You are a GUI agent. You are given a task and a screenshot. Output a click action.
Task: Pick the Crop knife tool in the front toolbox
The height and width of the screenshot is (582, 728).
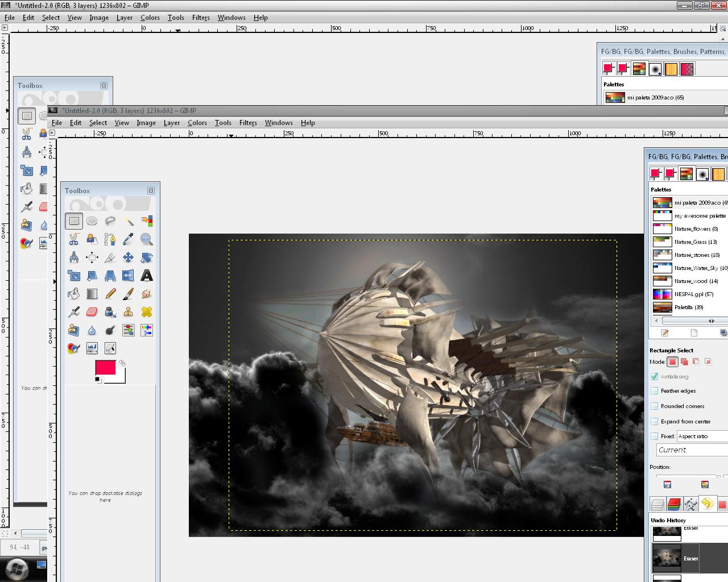click(110, 257)
